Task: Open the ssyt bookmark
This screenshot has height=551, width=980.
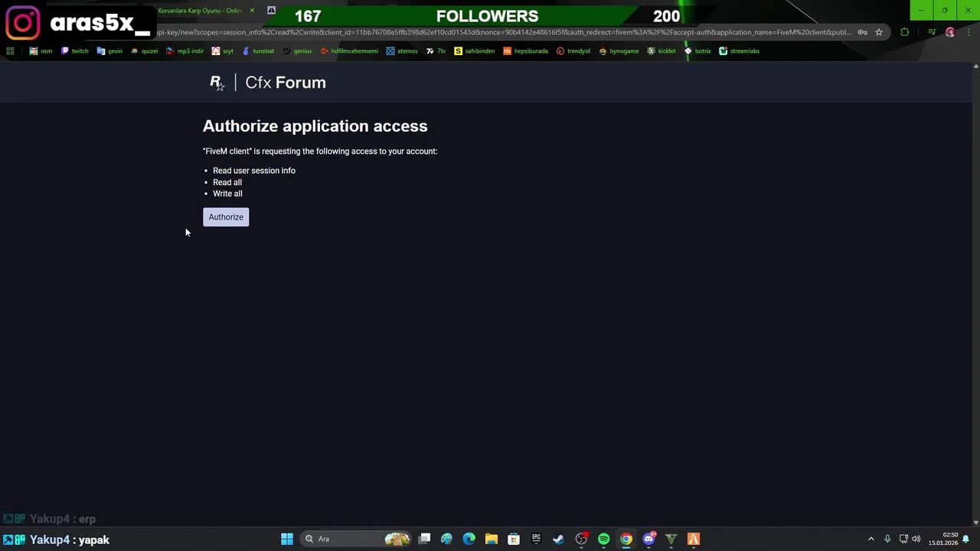Action: pyautogui.click(x=223, y=51)
